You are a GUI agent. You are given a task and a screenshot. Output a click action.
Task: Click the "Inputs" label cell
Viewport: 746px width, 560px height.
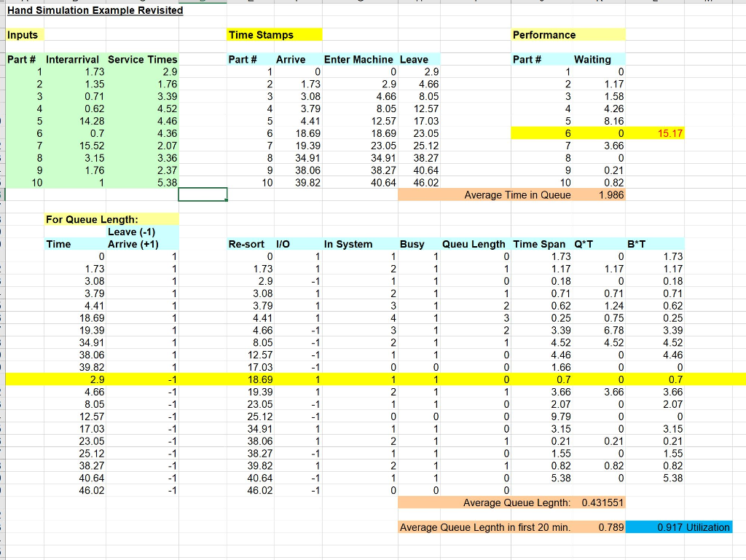click(x=24, y=34)
